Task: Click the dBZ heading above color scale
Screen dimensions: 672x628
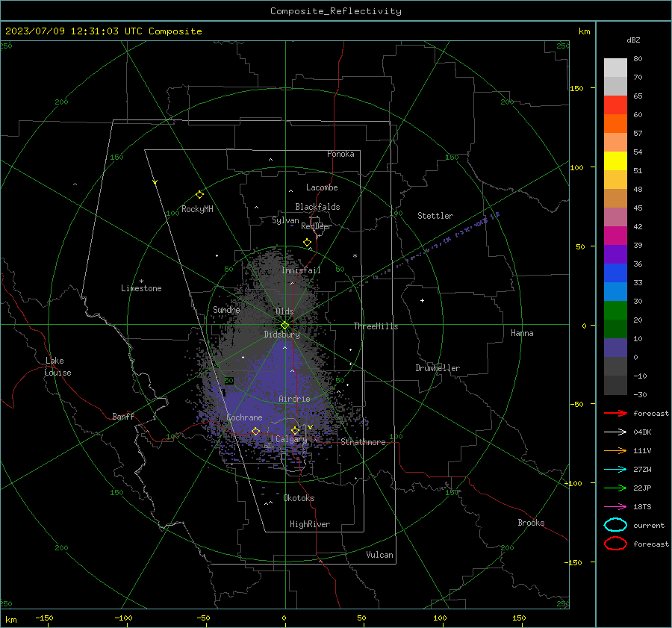Action: point(633,40)
